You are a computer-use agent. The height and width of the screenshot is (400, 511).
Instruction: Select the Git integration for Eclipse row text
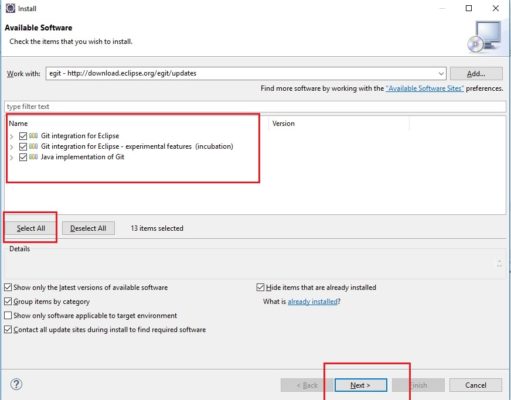(x=80, y=136)
